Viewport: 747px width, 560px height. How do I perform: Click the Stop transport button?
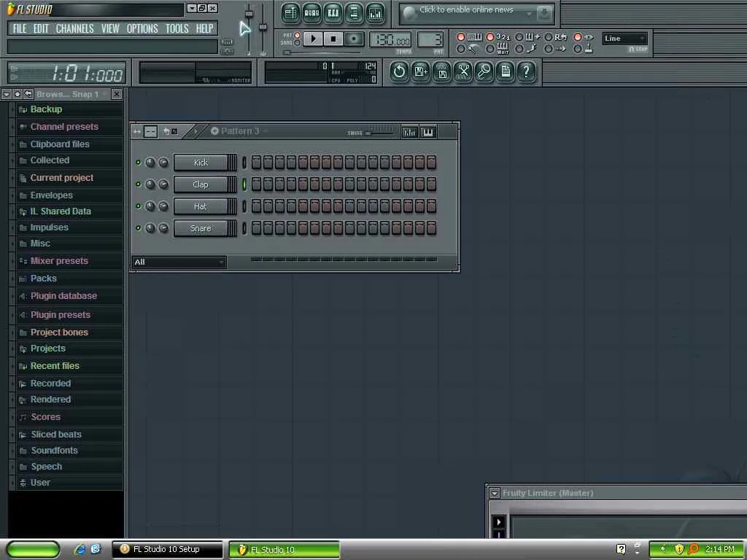tap(333, 39)
